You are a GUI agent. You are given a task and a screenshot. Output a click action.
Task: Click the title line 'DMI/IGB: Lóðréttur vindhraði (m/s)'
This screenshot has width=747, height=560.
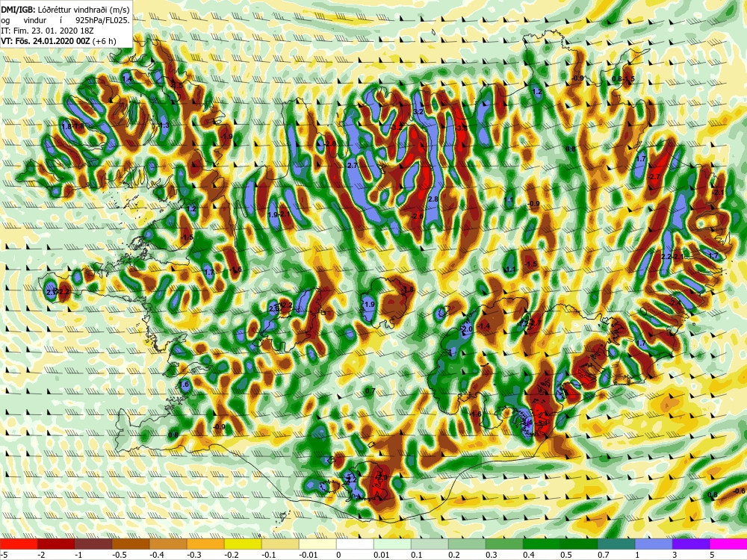click(65, 10)
